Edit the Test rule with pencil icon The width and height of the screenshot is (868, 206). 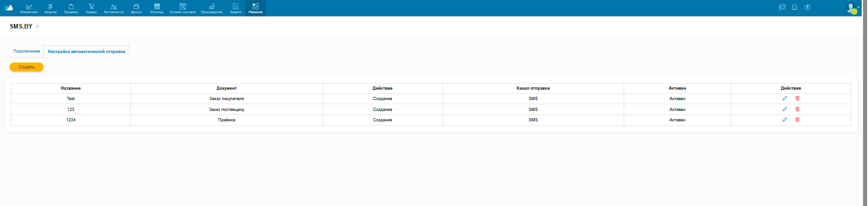[x=784, y=98]
